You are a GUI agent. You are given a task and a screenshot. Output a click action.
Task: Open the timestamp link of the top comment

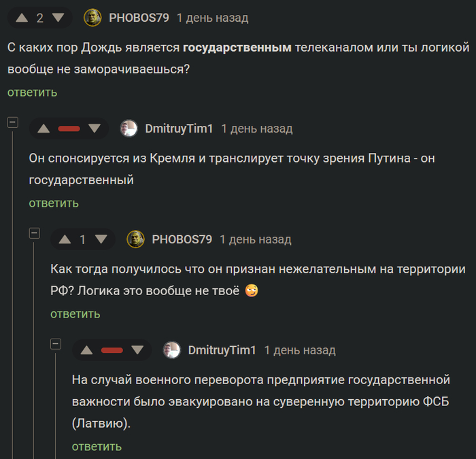[212, 18]
